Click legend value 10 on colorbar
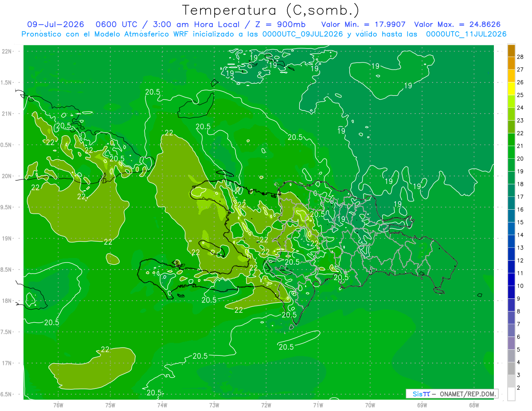The height and width of the screenshot is (411, 532). (x=520, y=286)
